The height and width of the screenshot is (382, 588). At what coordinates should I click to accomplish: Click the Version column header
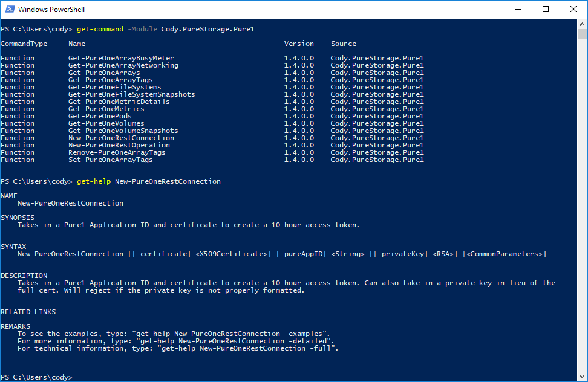tap(298, 44)
